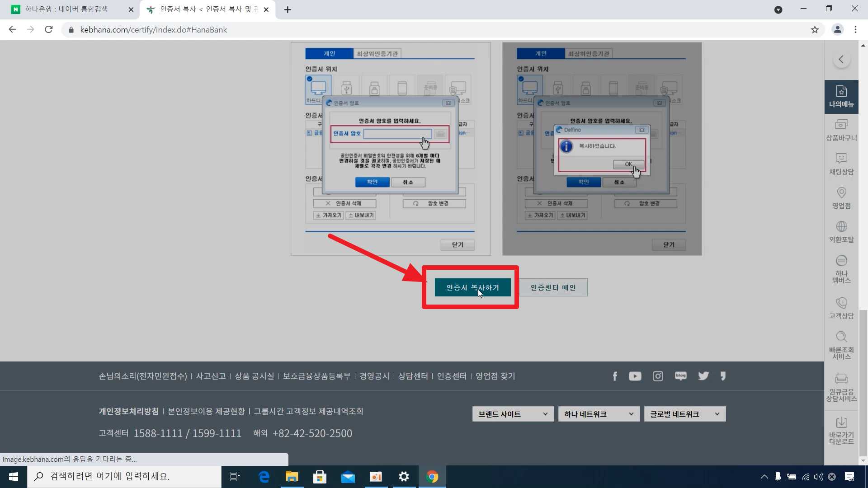This screenshot has height=488, width=868.
Task: Collapse the right sidebar with the chevron
Action: [x=841, y=59]
